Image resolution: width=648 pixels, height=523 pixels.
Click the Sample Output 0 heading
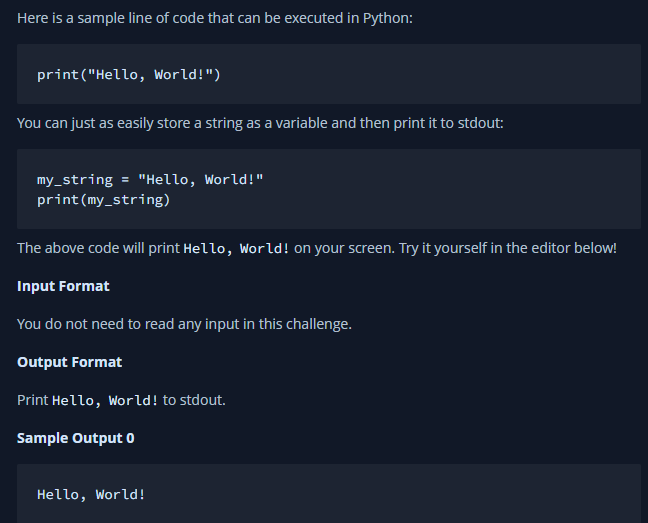point(76,438)
